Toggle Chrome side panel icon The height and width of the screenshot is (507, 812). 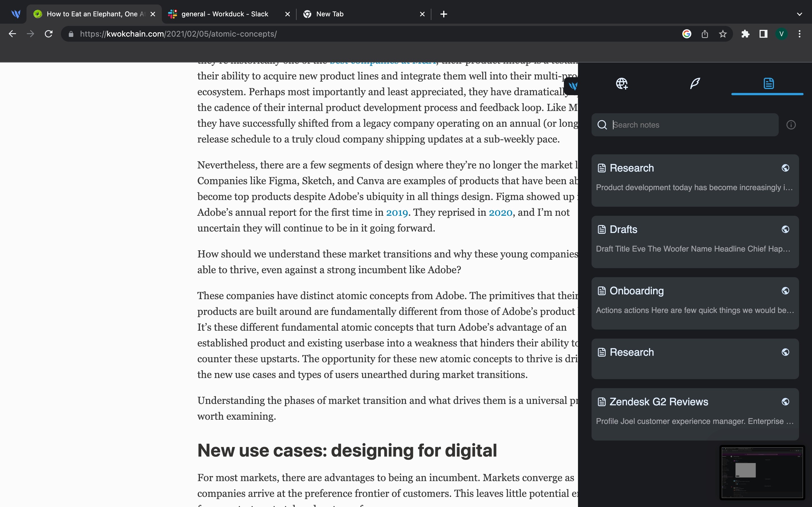(x=763, y=34)
